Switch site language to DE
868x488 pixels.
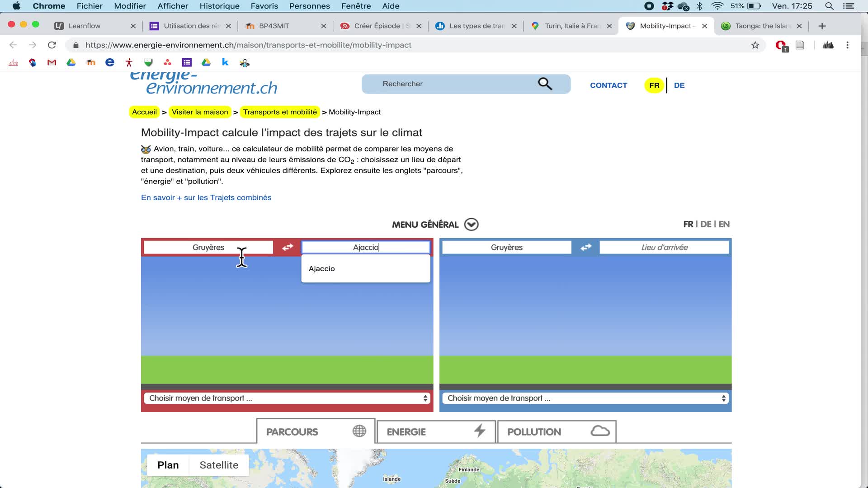pyautogui.click(x=679, y=85)
